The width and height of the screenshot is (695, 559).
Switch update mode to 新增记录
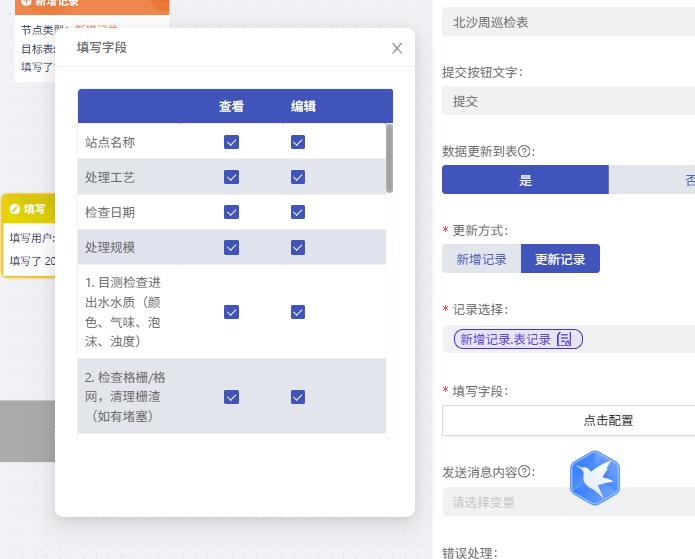[x=481, y=259]
